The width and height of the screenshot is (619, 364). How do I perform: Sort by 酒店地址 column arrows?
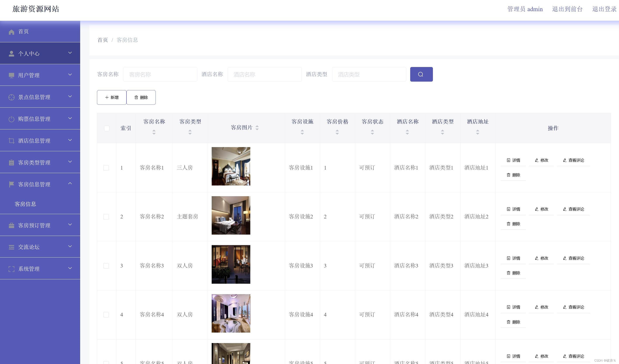(477, 132)
